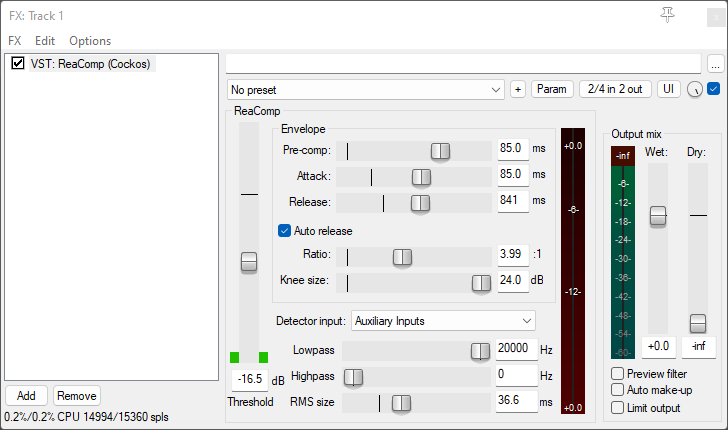Add a preset with plus button
This screenshot has width=728, height=430.
coord(518,89)
